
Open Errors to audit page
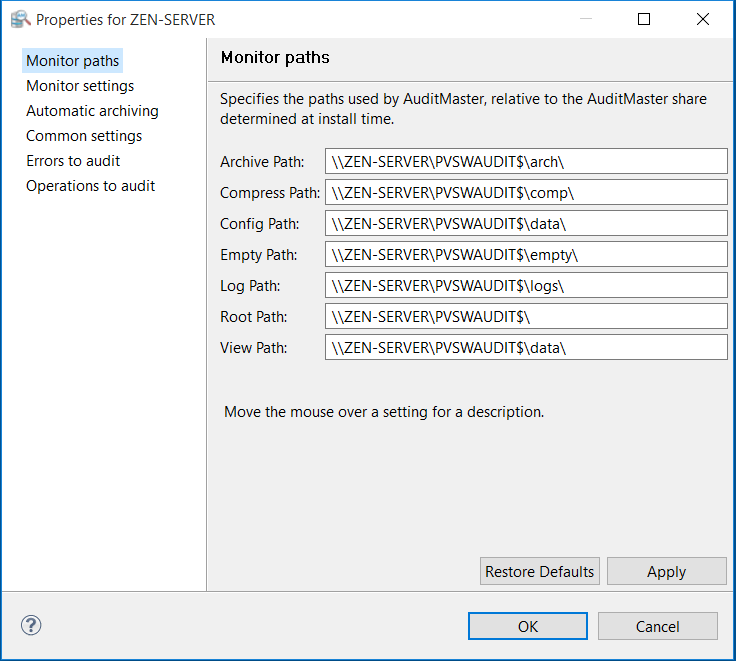73,161
